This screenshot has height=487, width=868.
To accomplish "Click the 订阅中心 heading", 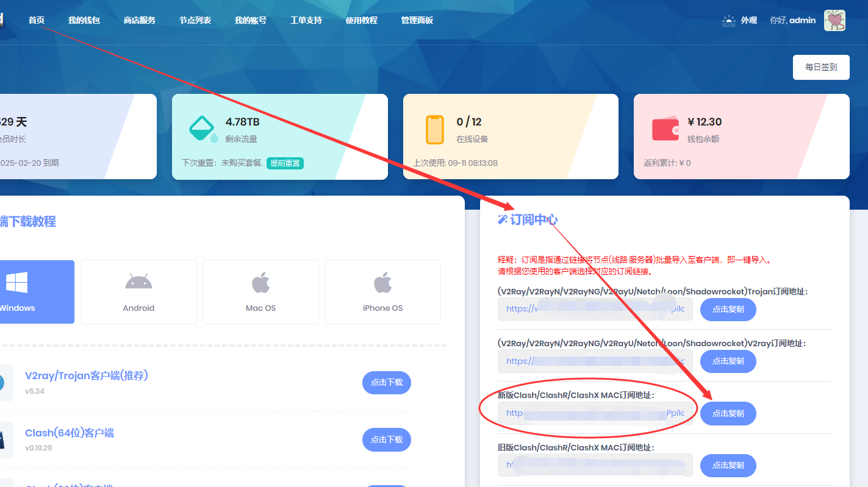I will click(x=534, y=219).
